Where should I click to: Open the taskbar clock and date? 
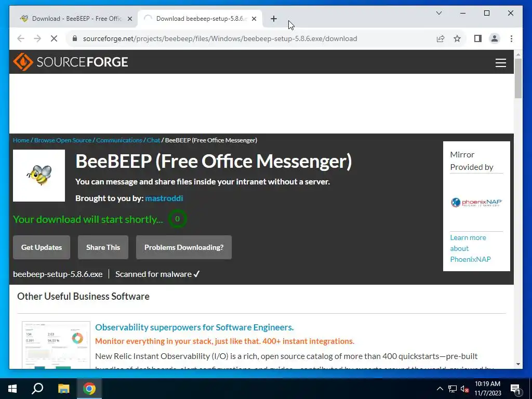pyautogui.click(x=487, y=389)
